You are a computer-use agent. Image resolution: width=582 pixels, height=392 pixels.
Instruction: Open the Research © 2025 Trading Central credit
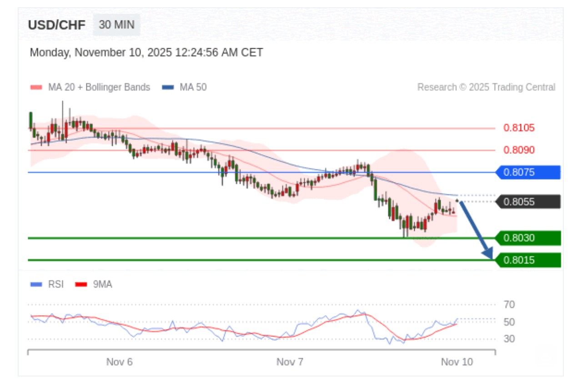(x=486, y=87)
